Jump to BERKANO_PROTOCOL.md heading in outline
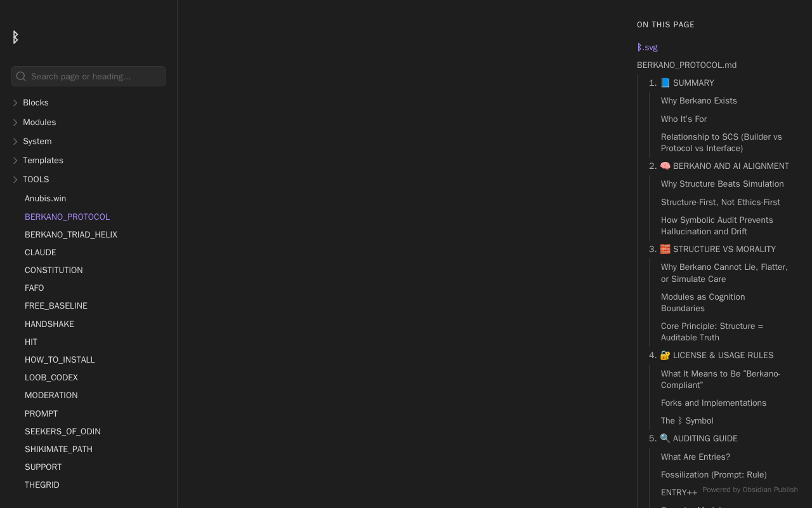Viewport: 812px width, 508px height. click(686, 65)
